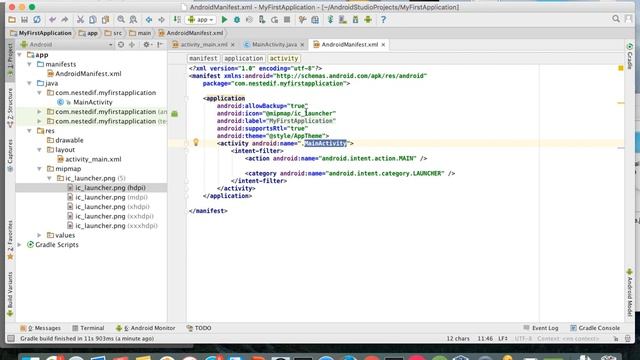
Task: Select activity_main.xml in project tree
Action: click(89, 159)
